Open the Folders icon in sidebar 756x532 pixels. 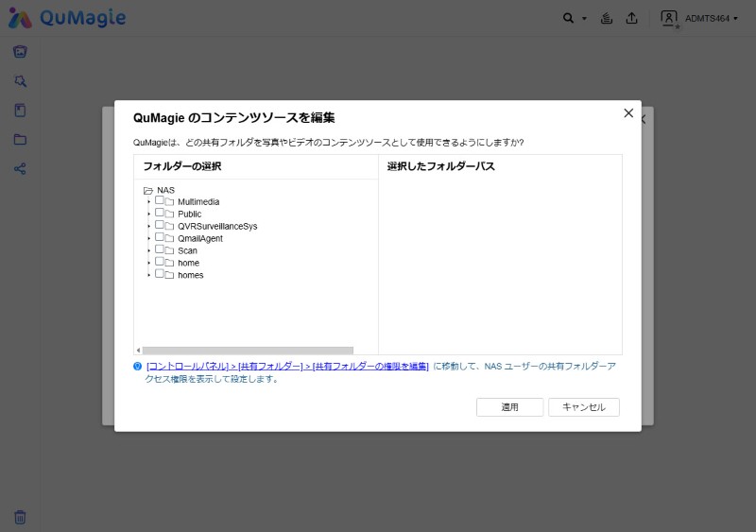pos(20,140)
